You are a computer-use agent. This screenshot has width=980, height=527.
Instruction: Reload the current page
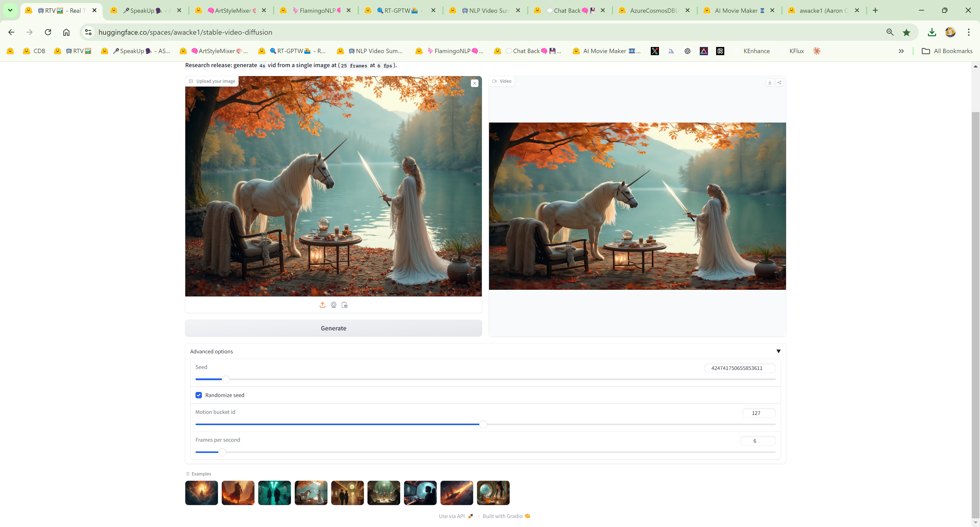coord(48,32)
